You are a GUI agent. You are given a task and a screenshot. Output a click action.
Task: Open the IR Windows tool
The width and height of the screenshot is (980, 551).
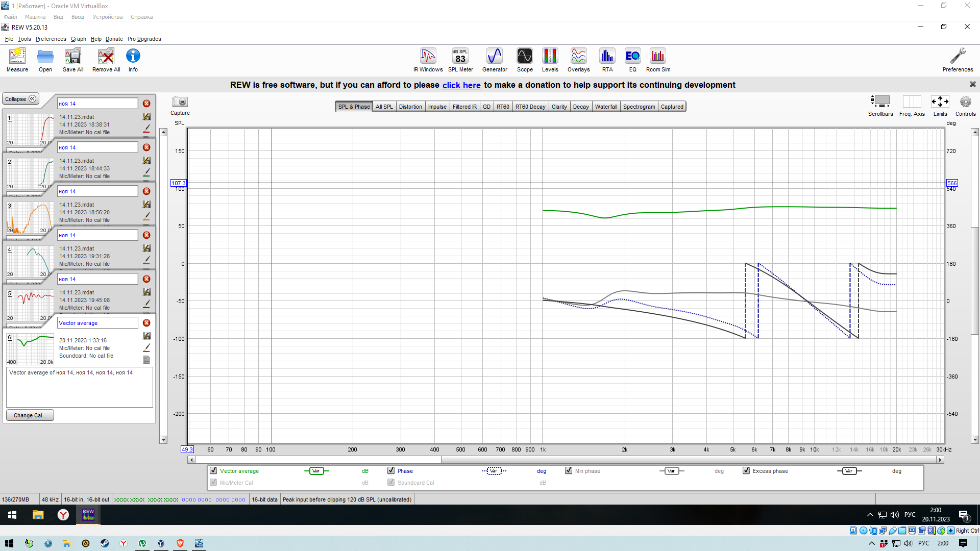(428, 60)
